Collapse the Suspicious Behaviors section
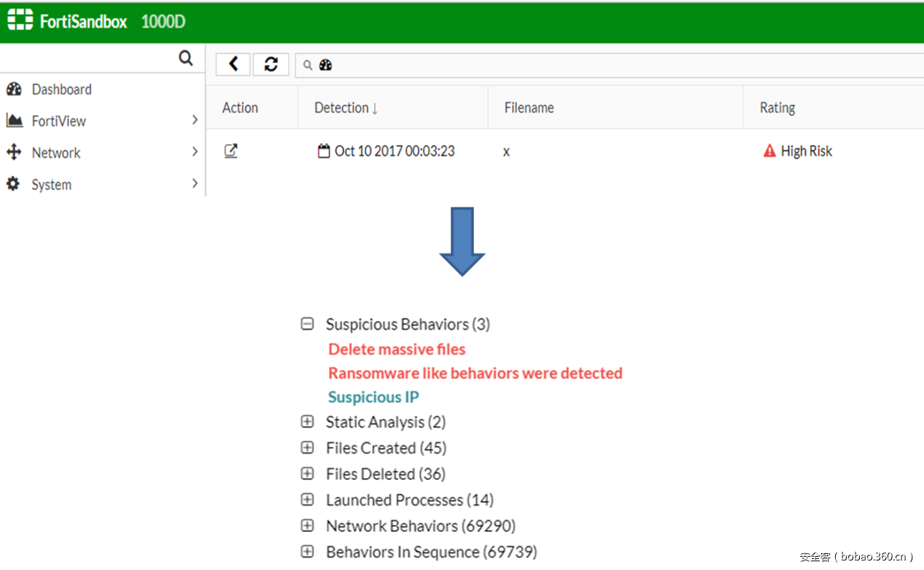This screenshot has height=570, width=924. (x=307, y=324)
